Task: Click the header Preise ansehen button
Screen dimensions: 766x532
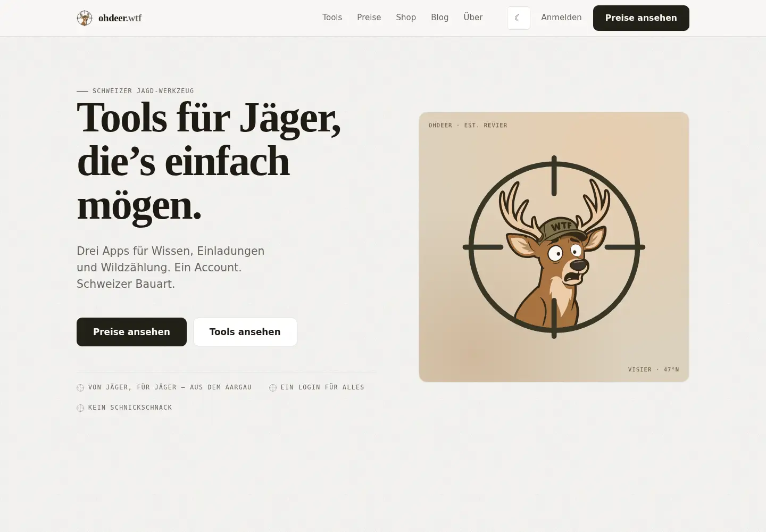Action: (x=641, y=18)
